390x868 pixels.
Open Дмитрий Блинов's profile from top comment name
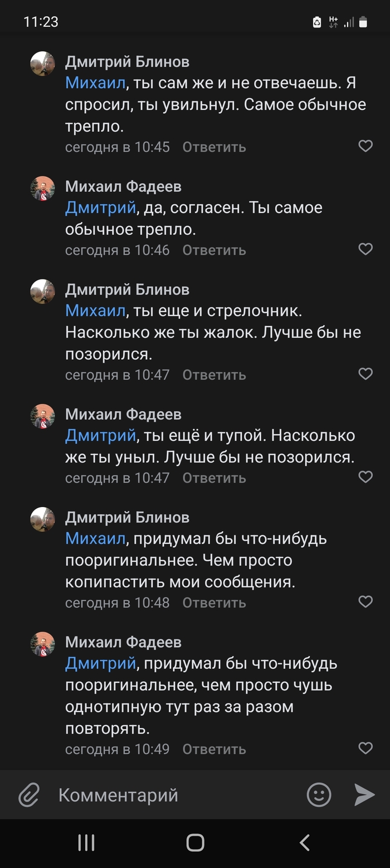click(127, 61)
